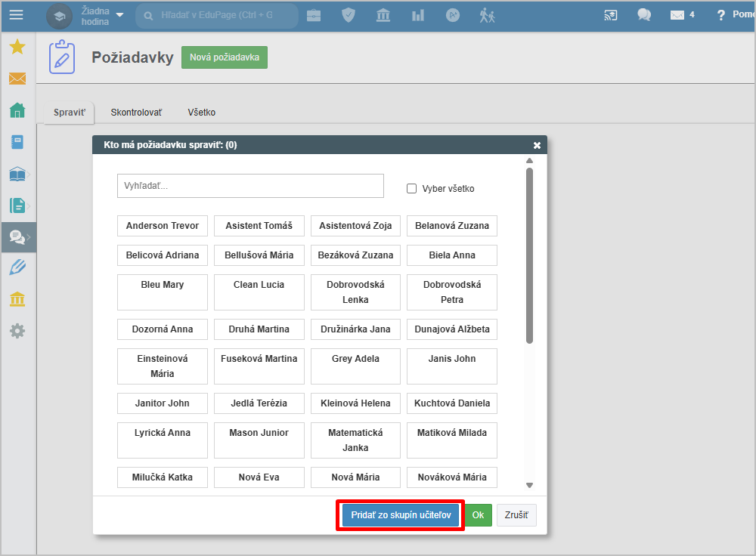Expand the 'Žiadna hodina' dropdown arrow
The image size is (756, 556).
119,15
